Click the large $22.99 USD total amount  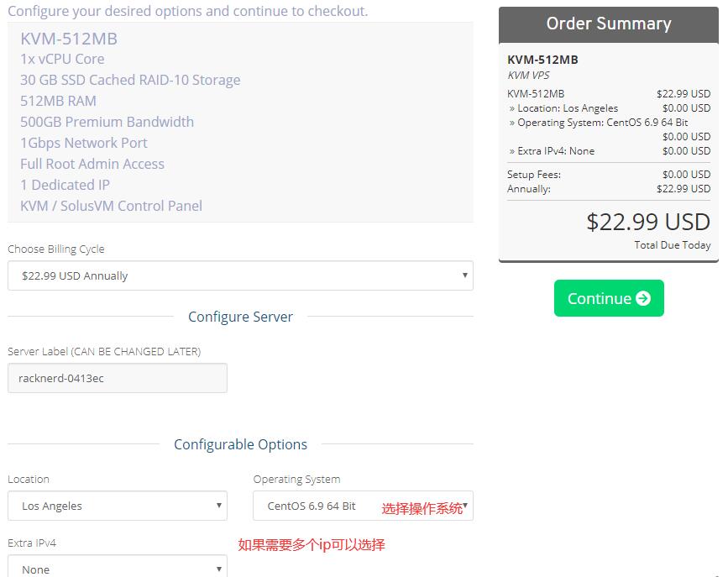[x=648, y=221]
